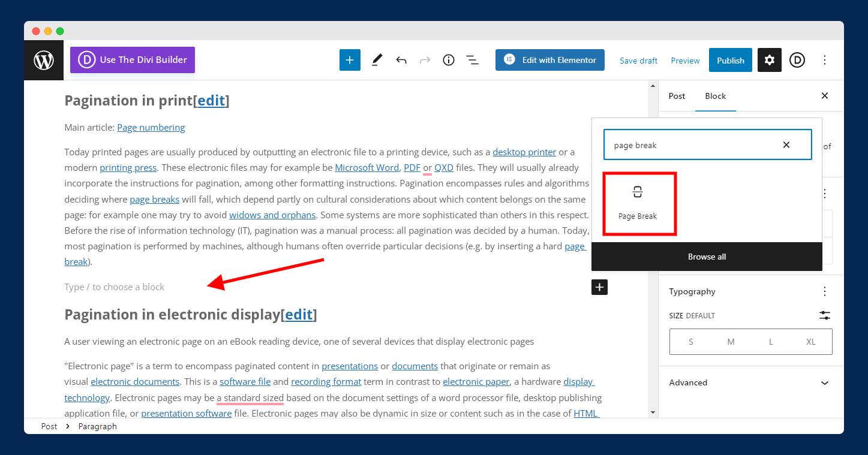The width and height of the screenshot is (868, 455).
Task: Click edit link beside Pagination in print
Action: pos(211,101)
